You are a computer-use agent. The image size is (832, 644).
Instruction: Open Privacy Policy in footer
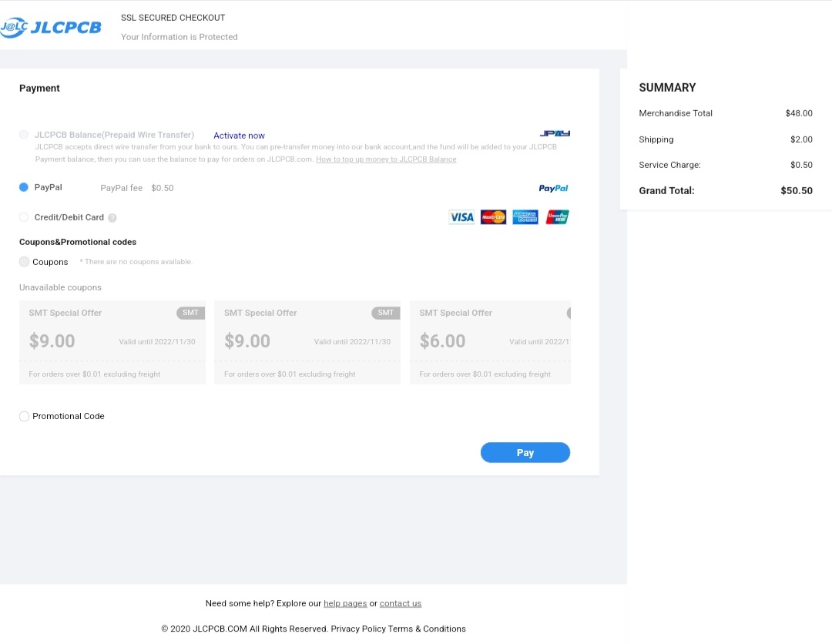point(358,629)
